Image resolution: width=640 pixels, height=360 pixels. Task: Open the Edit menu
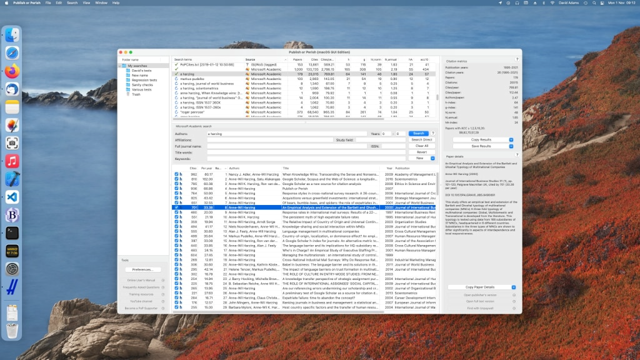tap(59, 3)
